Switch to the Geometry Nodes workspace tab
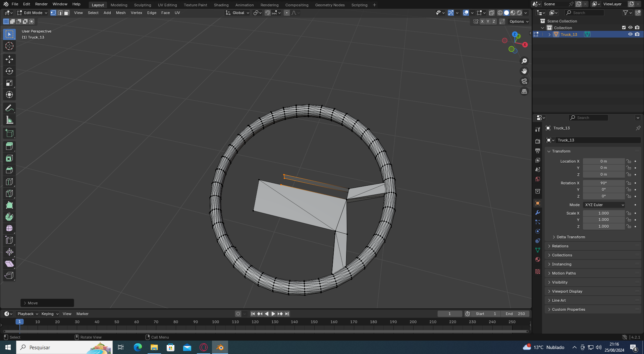Screen dimensions: 644x354 pyautogui.click(x=330, y=5)
